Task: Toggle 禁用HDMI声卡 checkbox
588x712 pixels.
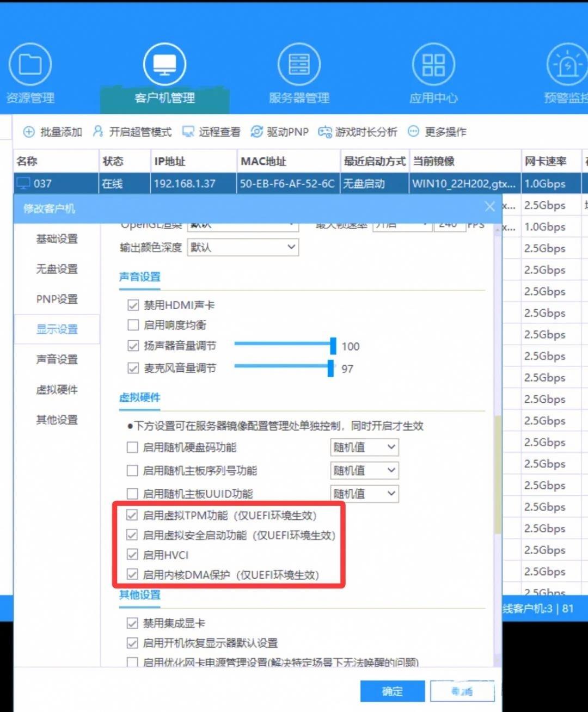Action: click(x=133, y=305)
